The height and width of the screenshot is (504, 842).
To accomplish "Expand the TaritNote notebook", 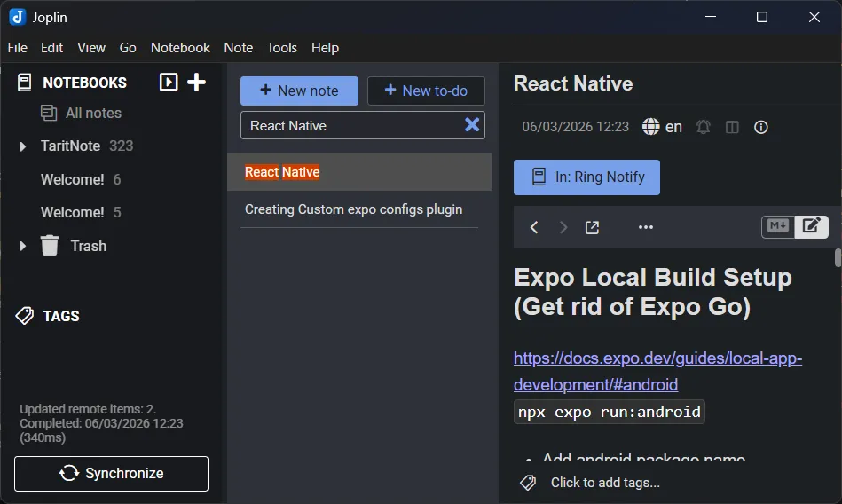I will 23,146.
